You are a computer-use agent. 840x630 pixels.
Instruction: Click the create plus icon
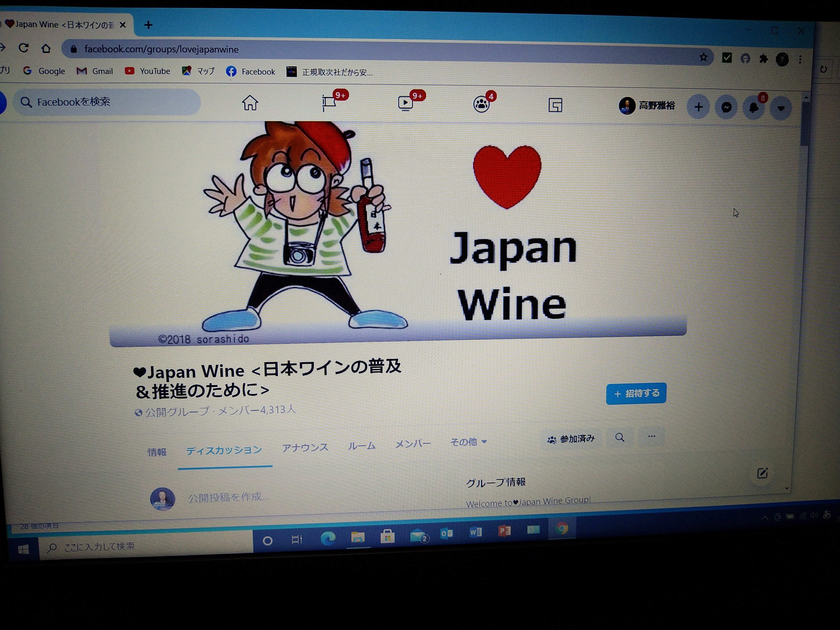[x=698, y=108]
